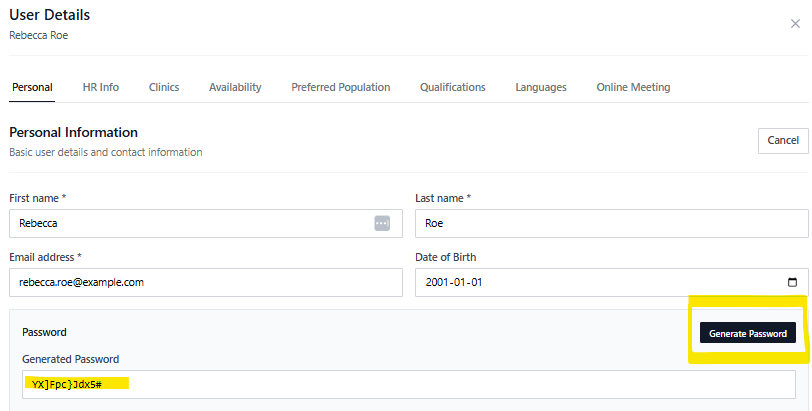812x411 pixels.
Task: Click the 'Email address *' label
Action: (46, 257)
